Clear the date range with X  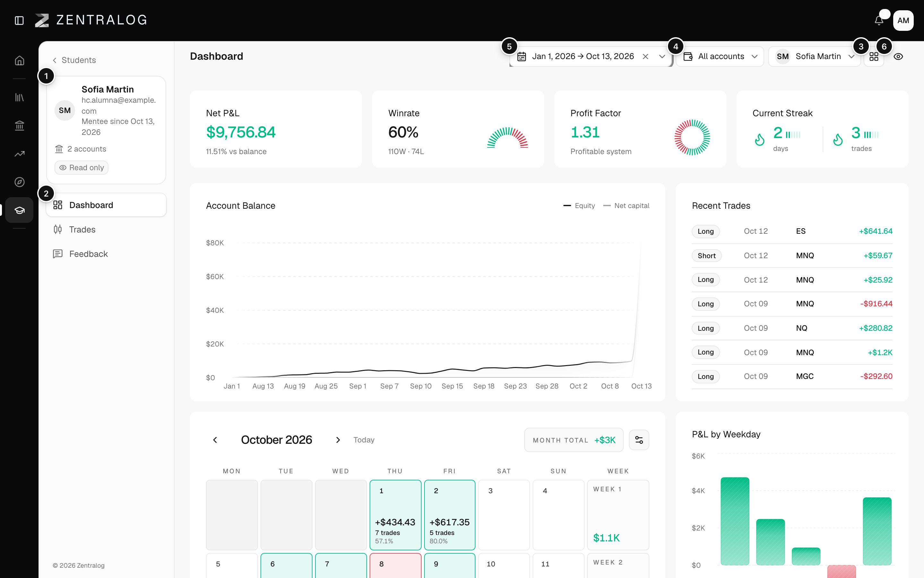[x=645, y=57]
